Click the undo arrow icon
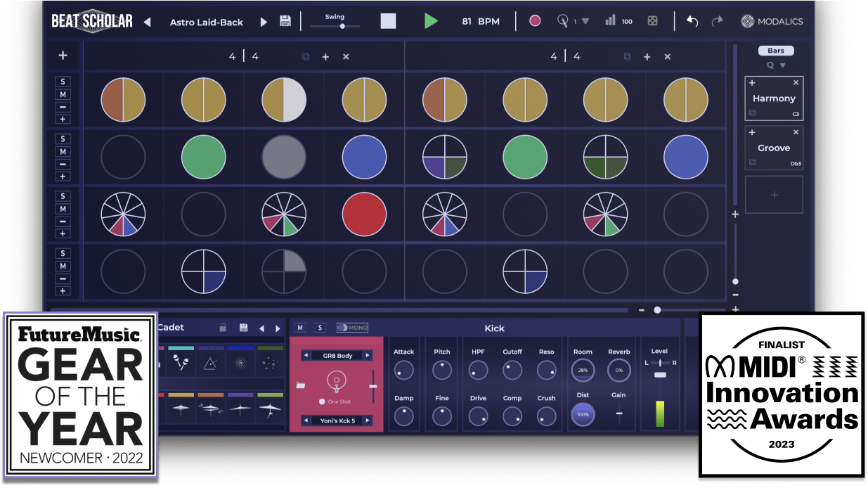This screenshot has height=488, width=868. click(x=692, y=21)
